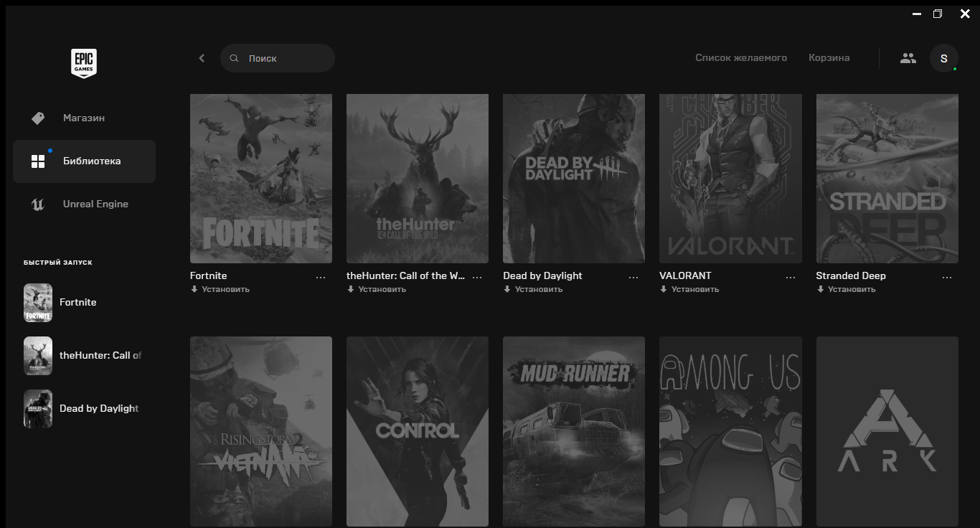Open the three-dot menu for VALORANT
980x528 pixels.
pyautogui.click(x=791, y=277)
